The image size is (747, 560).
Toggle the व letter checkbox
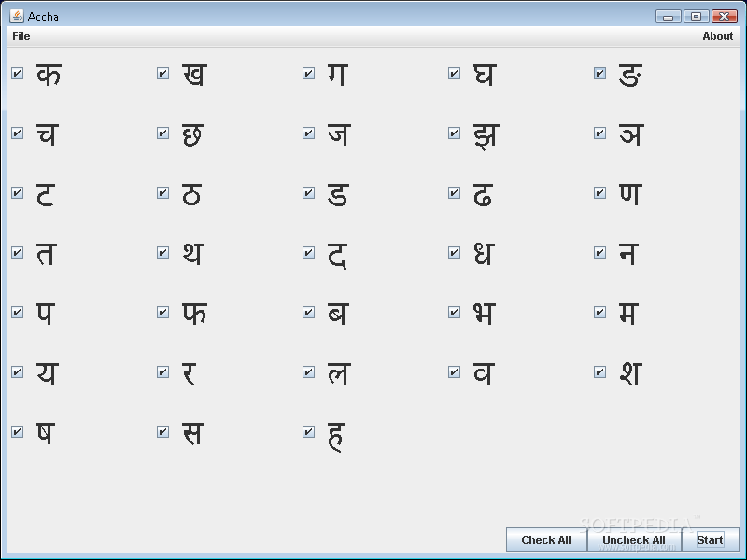click(x=455, y=371)
